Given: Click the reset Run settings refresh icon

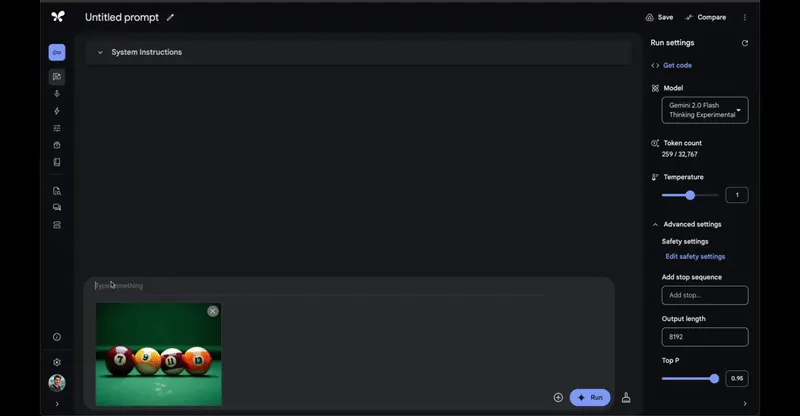Looking at the screenshot, I should pyautogui.click(x=744, y=43).
